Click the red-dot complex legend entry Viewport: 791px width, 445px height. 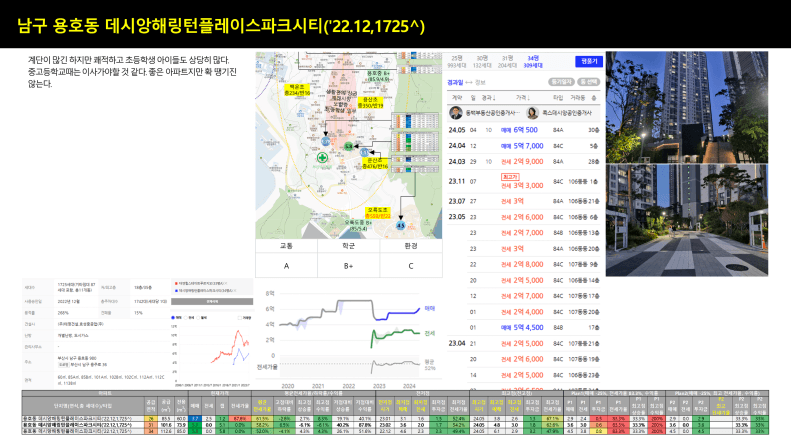click(x=201, y=284)
